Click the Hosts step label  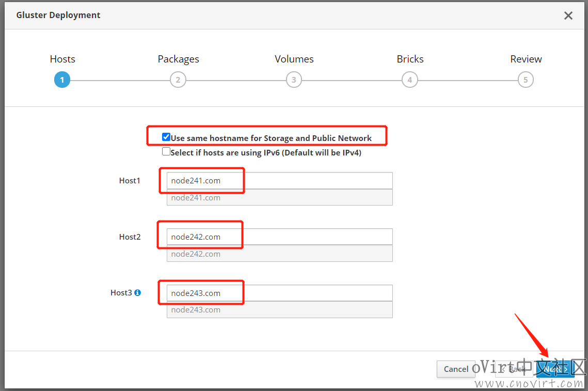62,59
